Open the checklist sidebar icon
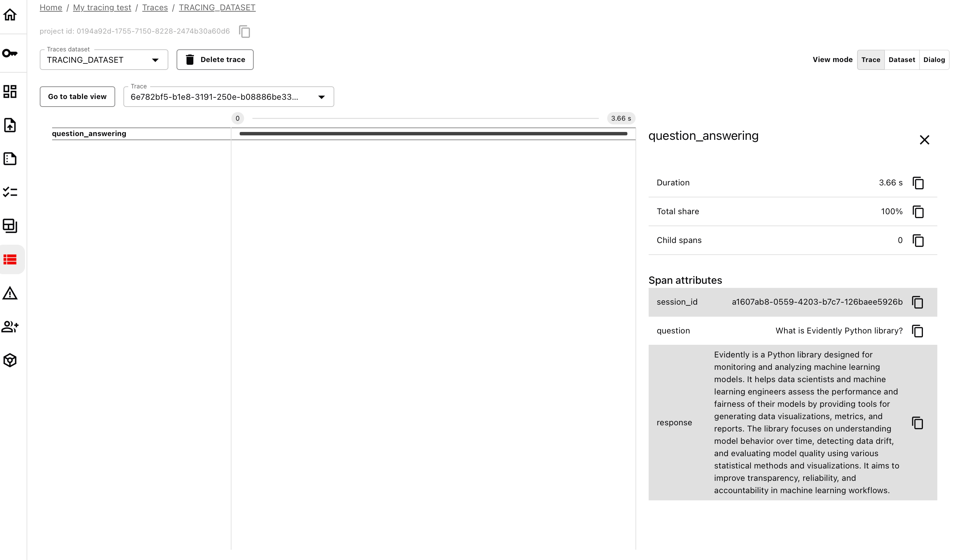This screenshot has height=560, width=962. 10,192
